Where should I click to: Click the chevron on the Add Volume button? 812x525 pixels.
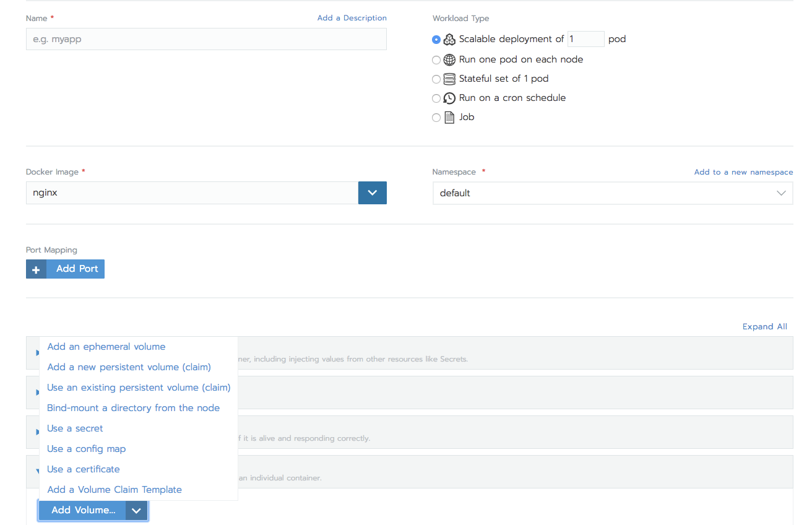coord(136,510)
